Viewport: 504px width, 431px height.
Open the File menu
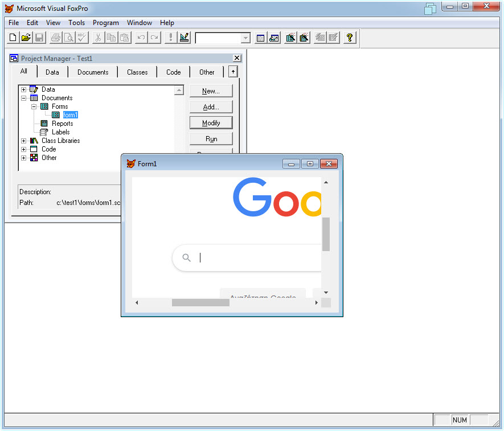click(14, 23)
